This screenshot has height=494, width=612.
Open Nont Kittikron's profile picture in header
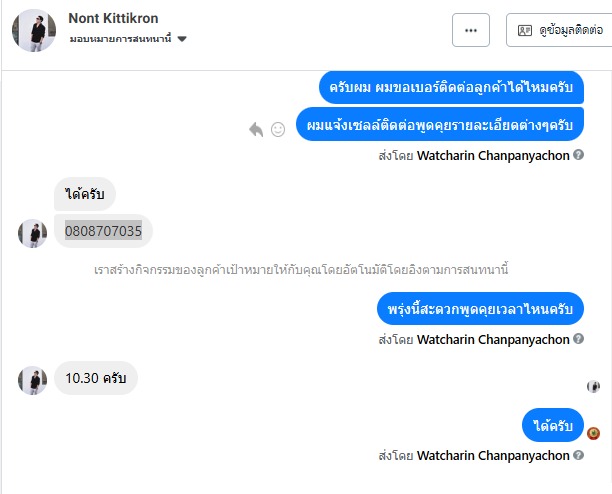pyautogui.click(x=34, y=31)
